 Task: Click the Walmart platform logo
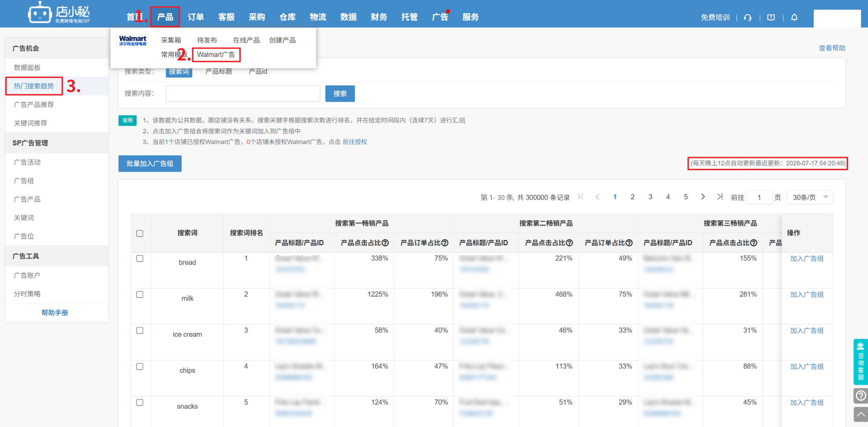pos(133,40)
